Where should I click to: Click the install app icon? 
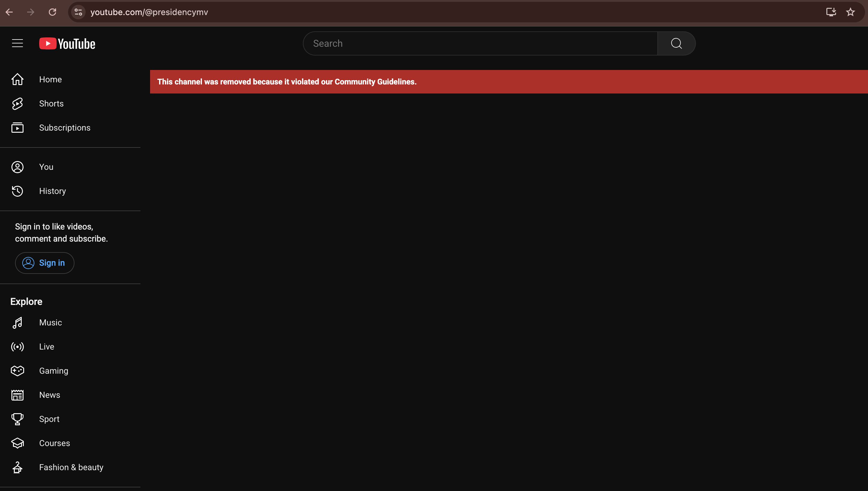pos(831,12)
